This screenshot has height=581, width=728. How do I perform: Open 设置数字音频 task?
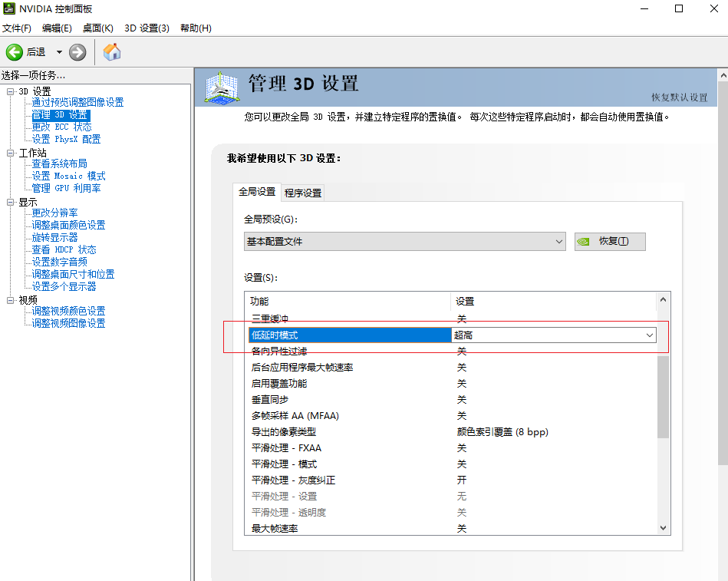click(x=59, y=262)
